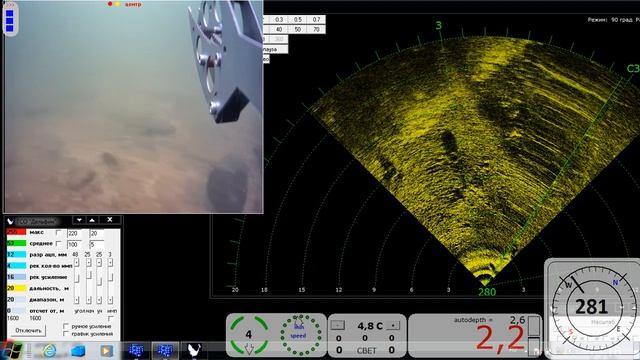
Task: Switch to first blue-dotted app on taskbar
Action: pyautogui.click(x=136, y=351)
